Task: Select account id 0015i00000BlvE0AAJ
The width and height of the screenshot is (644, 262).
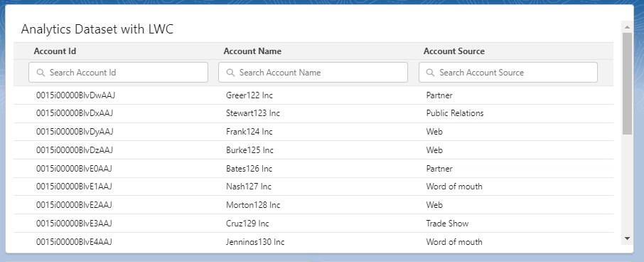Action: [74, 169]
